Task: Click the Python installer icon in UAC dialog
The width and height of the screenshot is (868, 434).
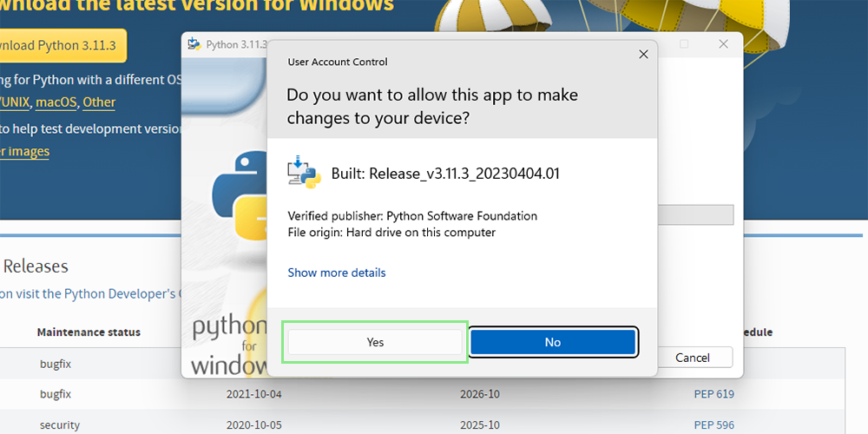Action: pyautogui.click(x=305, y=172)
